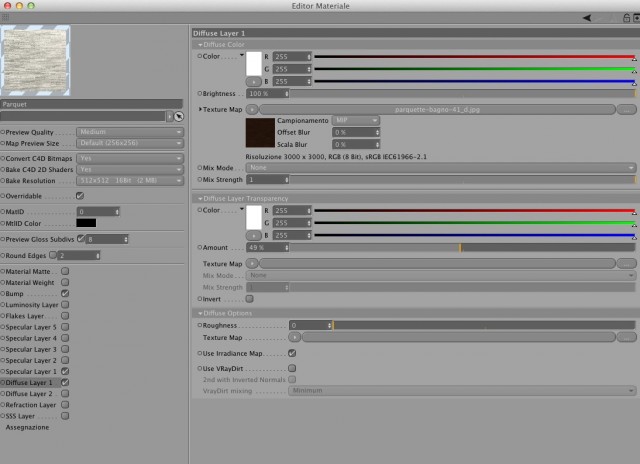Screen dimensions: 640x464
Task: Click the white Diffuse Color swatch
Action: [x=253, y=63]
